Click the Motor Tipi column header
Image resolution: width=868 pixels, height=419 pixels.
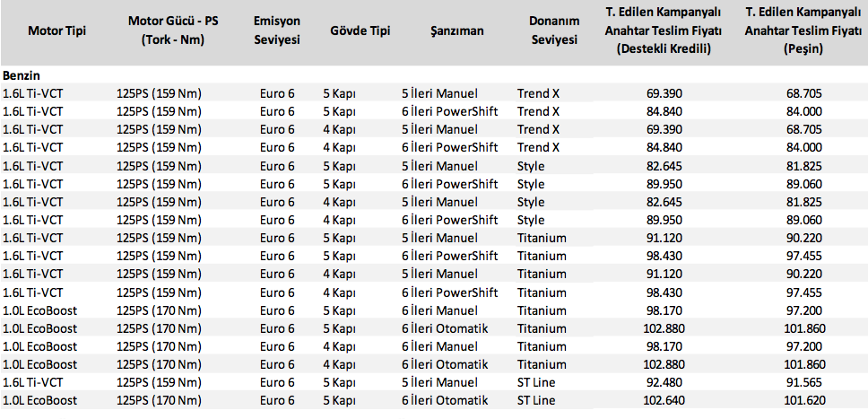click(51, 31)
